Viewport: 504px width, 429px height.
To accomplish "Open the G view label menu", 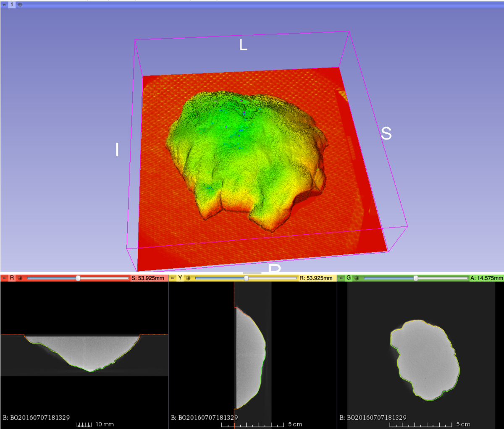I will (x=349, y=278).
